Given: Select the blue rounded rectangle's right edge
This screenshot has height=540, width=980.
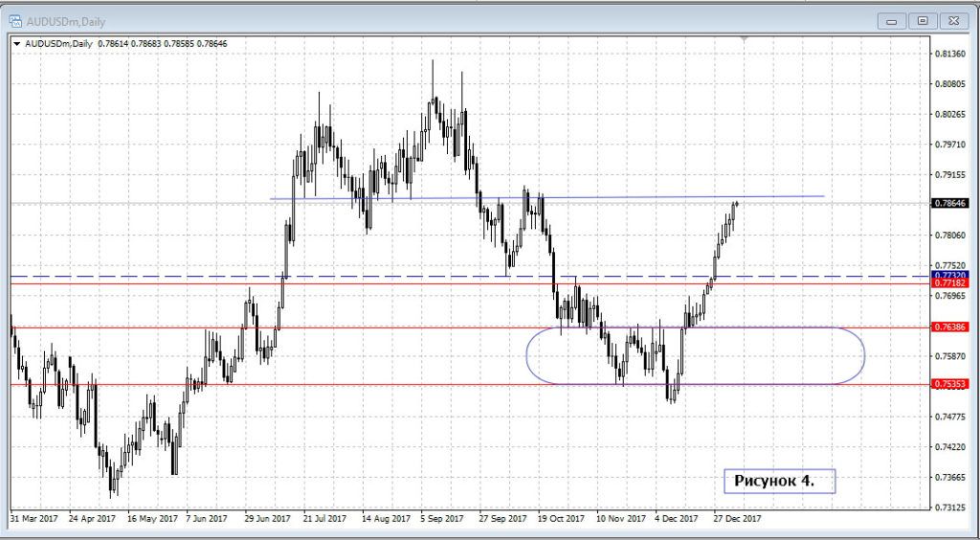Looking at the screenshot, I should click(864, 356).
